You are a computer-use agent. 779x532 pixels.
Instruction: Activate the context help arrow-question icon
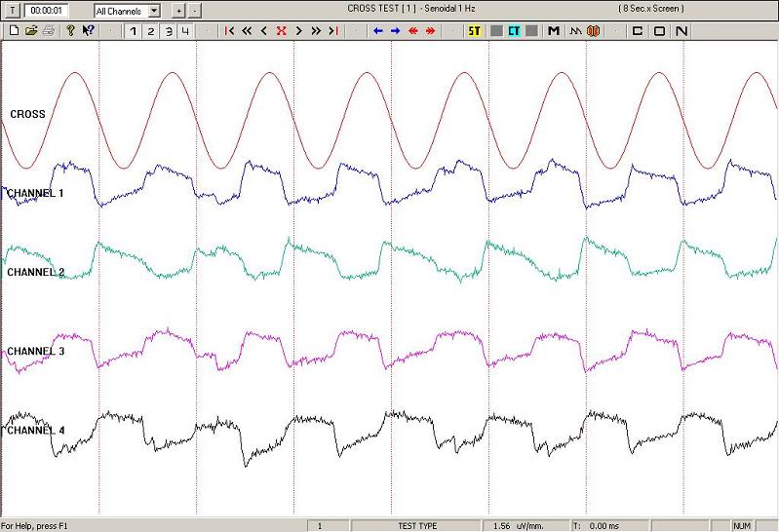pos(89,31)
